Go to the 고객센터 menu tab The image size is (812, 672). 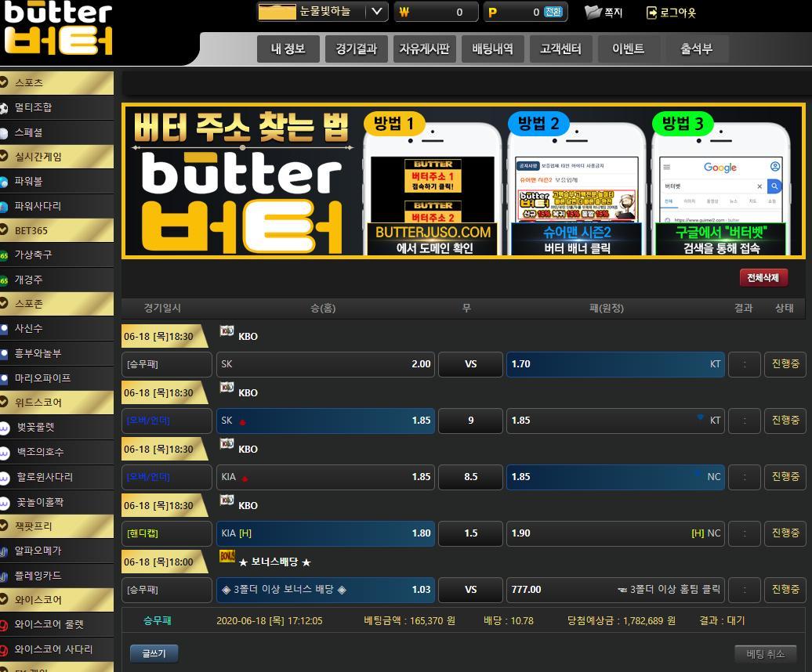point(560,49)
